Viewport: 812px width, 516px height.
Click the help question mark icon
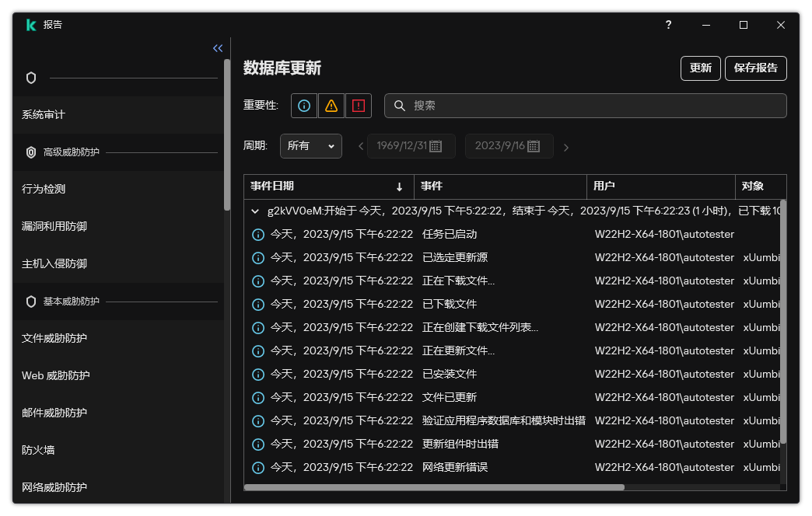tap(667, 25)
